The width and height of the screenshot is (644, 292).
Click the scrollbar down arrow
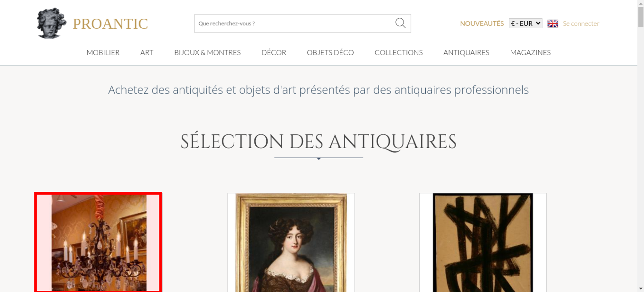[641, 288]
